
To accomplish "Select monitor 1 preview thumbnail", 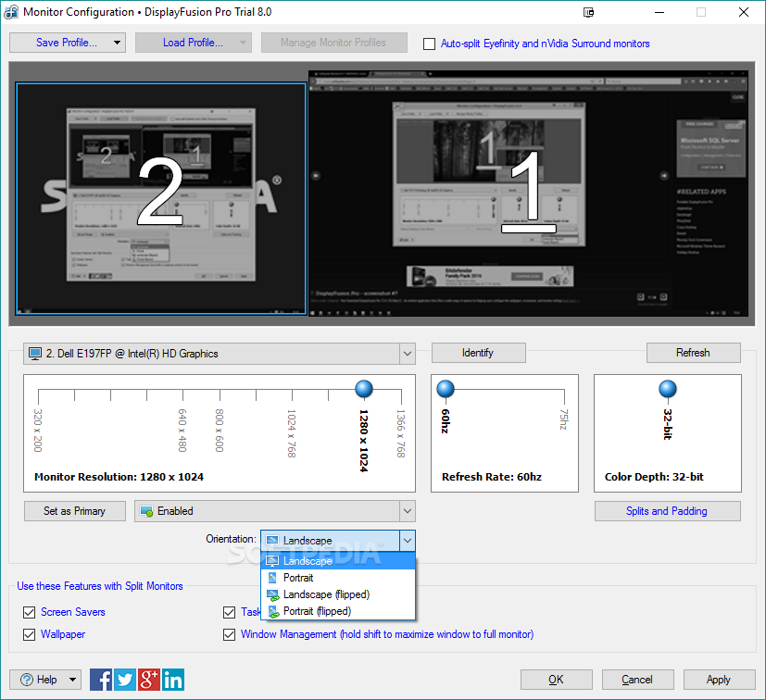I will point(528,194).
